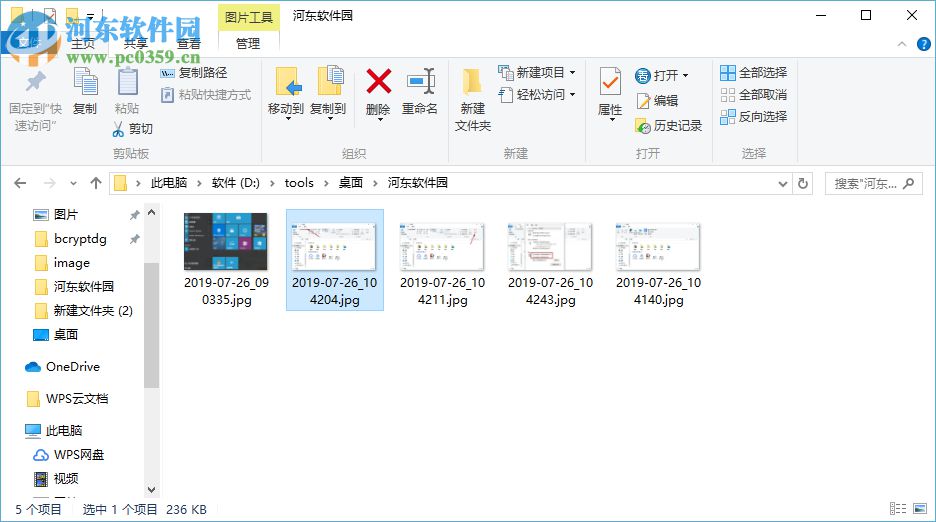This screenshot has width=936, height=522.
Task: Select thumbnail 2019-07-26_104204.jpg
Action: (334, 260)
